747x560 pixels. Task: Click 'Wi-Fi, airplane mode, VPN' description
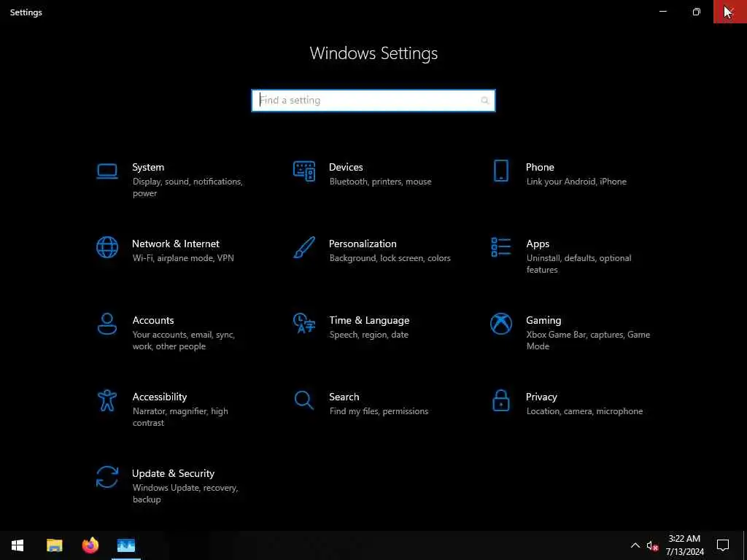(x=183, y=258)
